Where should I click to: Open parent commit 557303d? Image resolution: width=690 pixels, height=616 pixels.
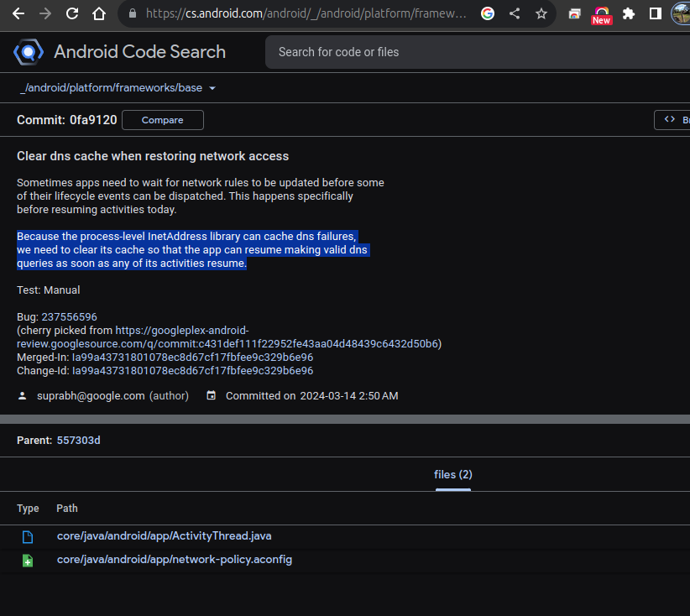pyautogui.click(x=78, y=441)
